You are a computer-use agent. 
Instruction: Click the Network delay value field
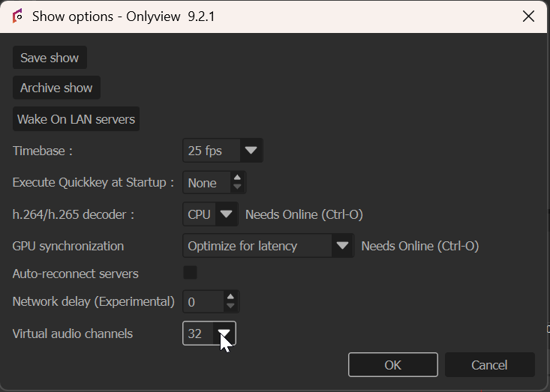pyautogui.click(x=203, y=301)
